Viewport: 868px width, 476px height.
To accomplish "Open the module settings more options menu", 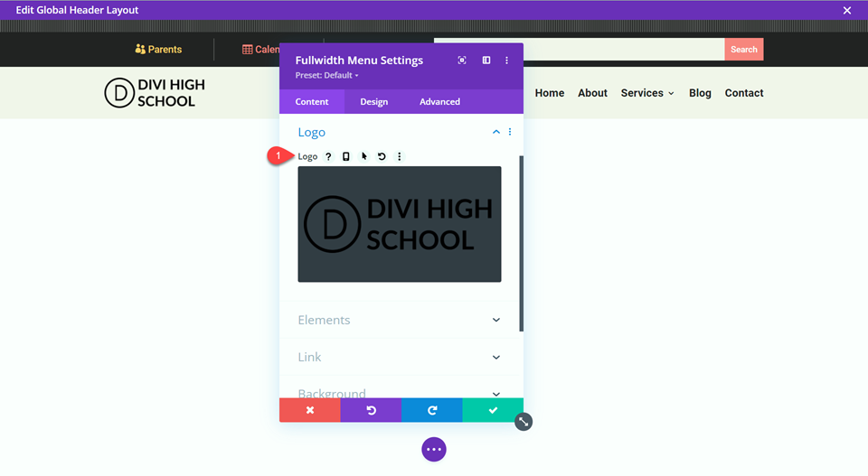I will 506,61.
